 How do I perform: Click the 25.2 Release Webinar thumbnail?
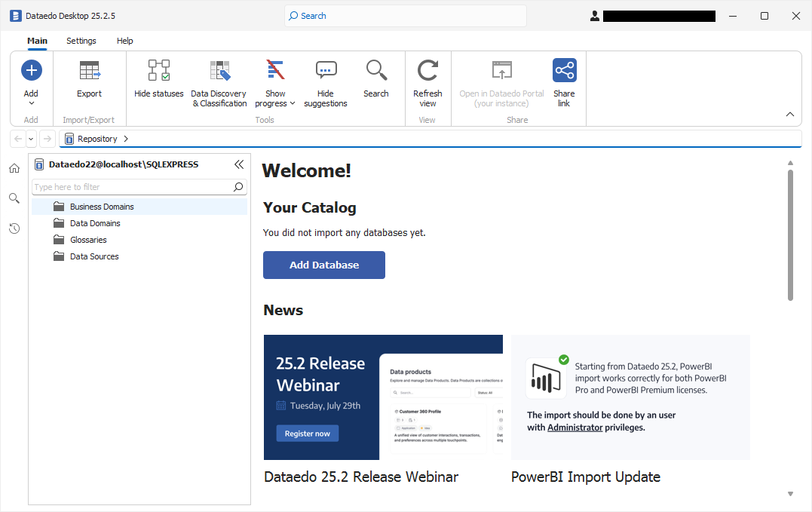tap(383, 397)
